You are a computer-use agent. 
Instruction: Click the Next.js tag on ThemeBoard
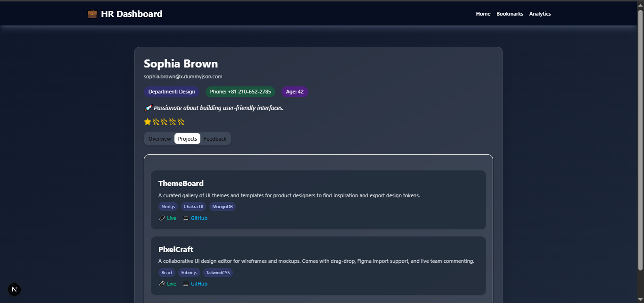coord(168,207)
